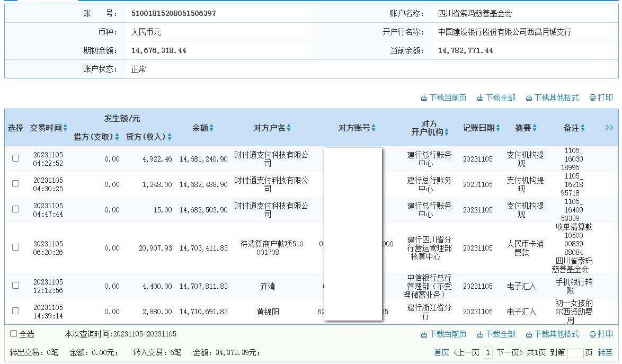Click bottom 下载当前页 download link
The height and width of the screenshot is (364, 622).
(443, 334)
